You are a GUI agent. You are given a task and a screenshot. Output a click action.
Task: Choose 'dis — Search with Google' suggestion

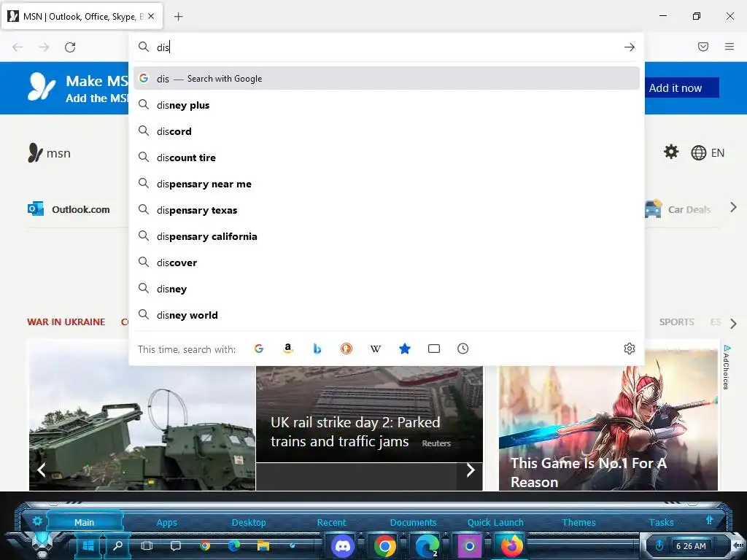[387, 79]
